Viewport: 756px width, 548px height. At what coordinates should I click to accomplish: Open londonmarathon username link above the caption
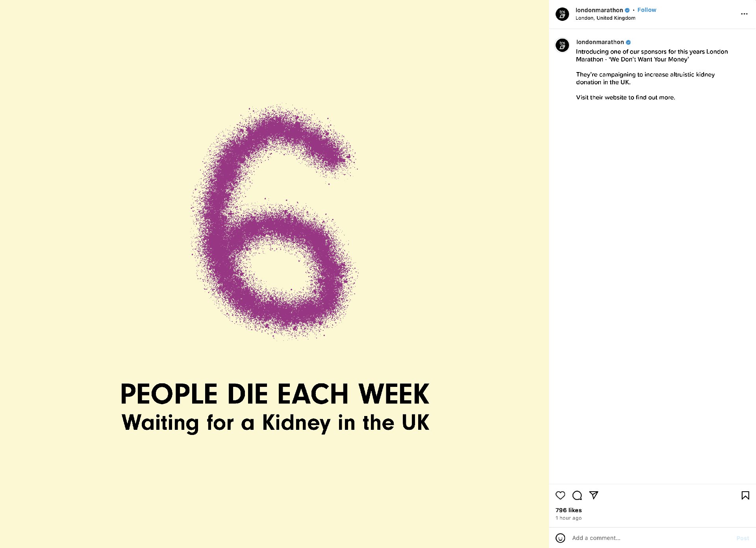600,42
